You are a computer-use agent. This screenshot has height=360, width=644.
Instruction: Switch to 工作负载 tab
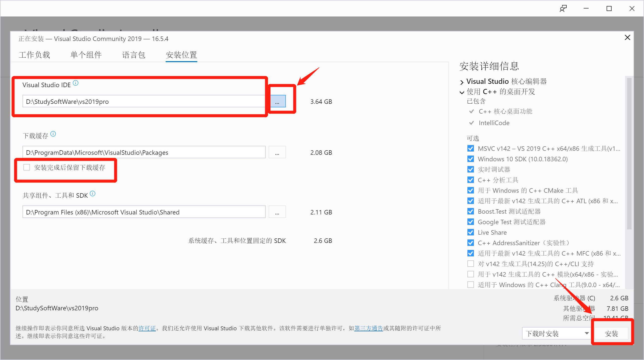[x=34, y=55]
